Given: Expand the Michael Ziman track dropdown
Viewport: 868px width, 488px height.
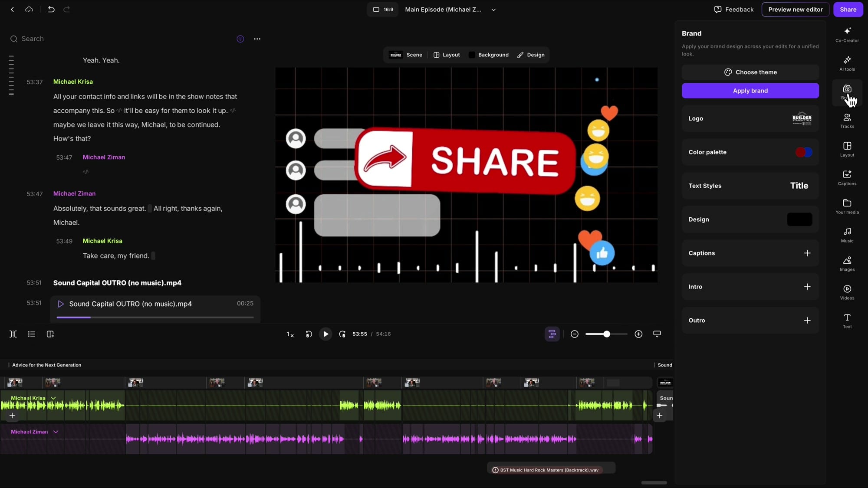Looking at the screenshot, I should pyautogui.click(x=56, y=432).
